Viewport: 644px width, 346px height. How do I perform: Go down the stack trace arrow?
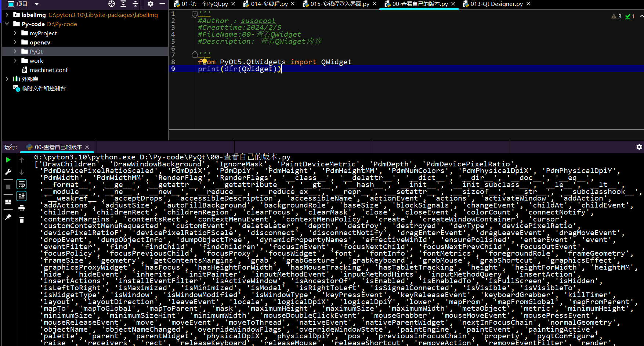tap(22, 172)
